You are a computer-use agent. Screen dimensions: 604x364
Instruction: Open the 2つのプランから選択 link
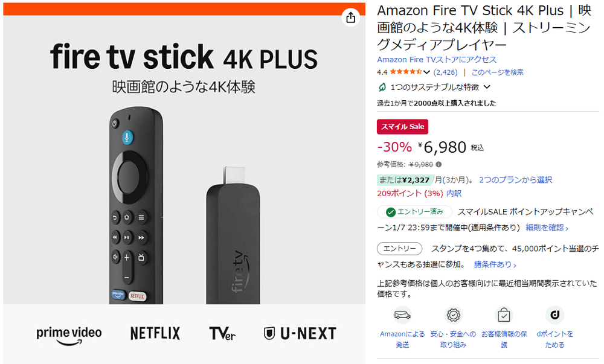pyautogui.click(x=515, y=180)
